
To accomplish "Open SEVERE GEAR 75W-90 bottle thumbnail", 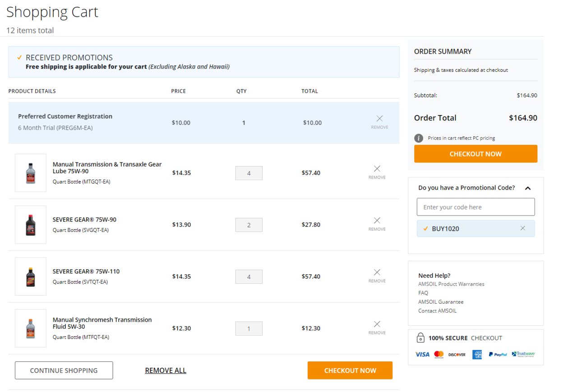I will 31,225.
